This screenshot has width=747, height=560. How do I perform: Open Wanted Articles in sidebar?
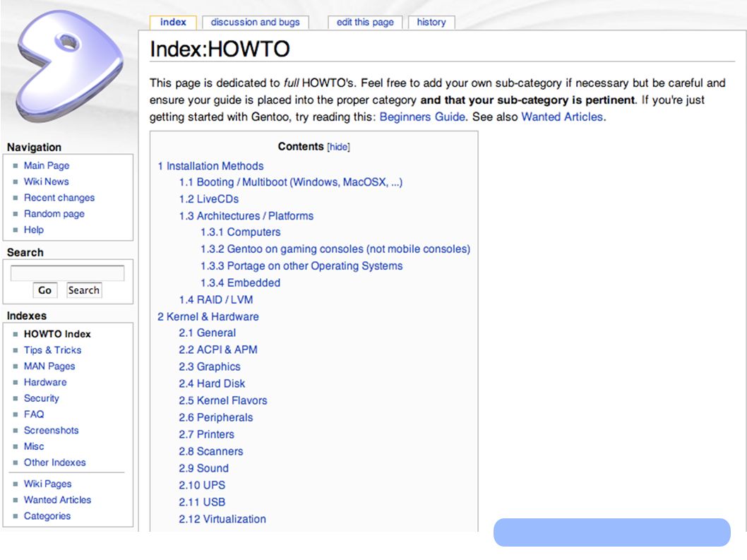58,500
